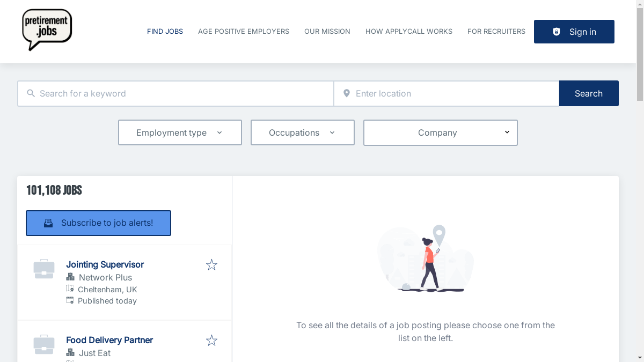This screenshot has height=362, width=644.
Task: Click the magnifier icon in keyword search
Action: (x=31, y=93)
